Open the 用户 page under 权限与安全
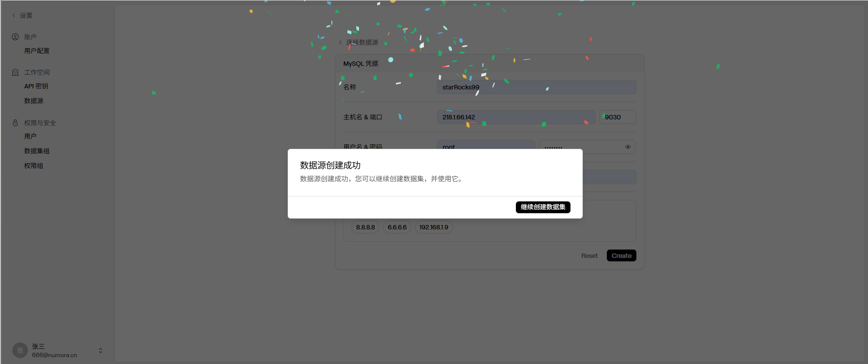 click(30, 137)
